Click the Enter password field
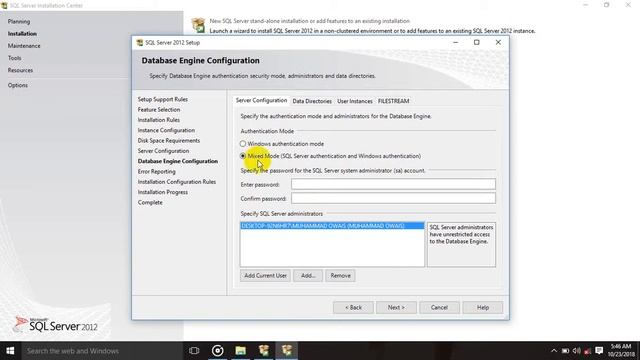Viewport: 640px width, 360px height. (393, 184)
